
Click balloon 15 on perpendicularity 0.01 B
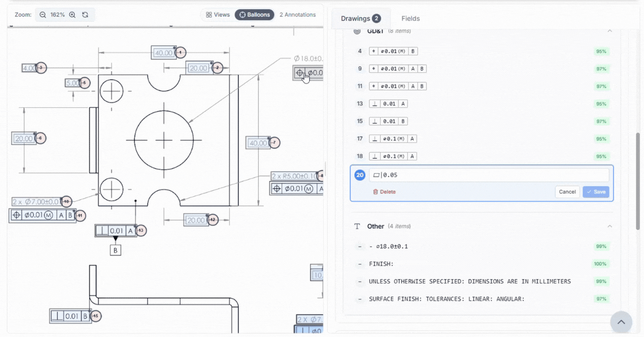[x=95, y=316]
